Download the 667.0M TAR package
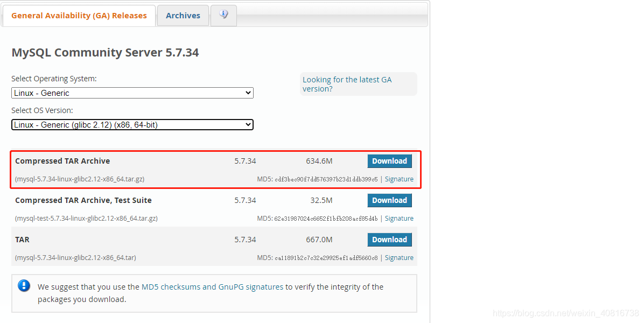Image resolution: width=644 pixels, height=323 pixels. [389, 240]
